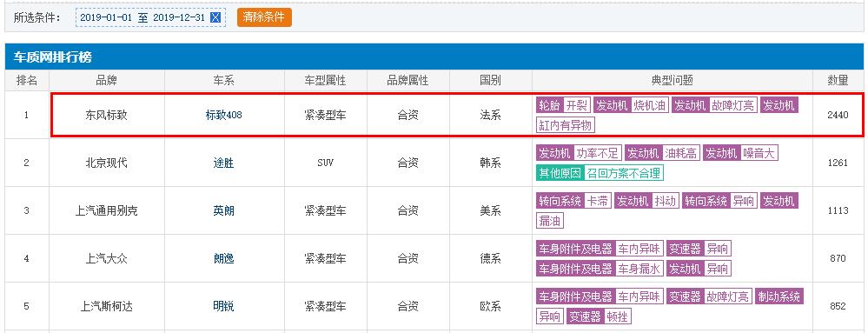Remove the 2019 date range filter with X icon
The width and height of the screenshot is (868, 333).
(x=215, y=17)
